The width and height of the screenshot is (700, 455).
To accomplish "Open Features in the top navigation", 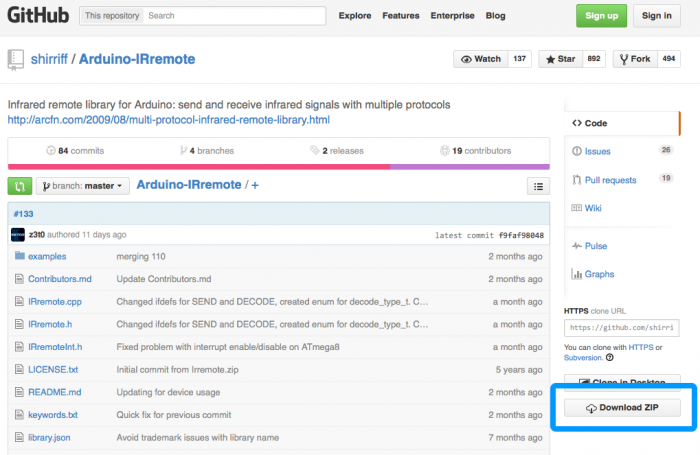I will click(401, 16).
